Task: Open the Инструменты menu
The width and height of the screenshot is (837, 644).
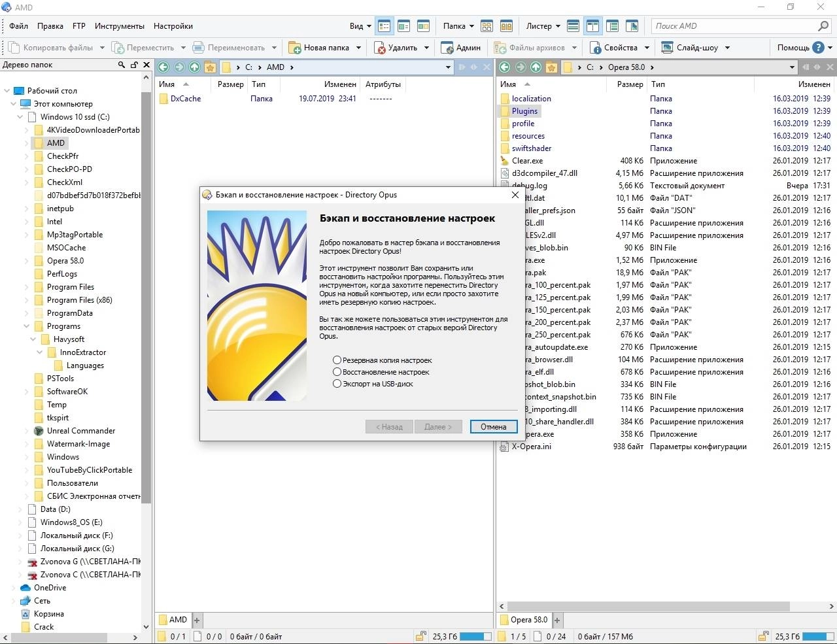Action: (x=120, y=26)
